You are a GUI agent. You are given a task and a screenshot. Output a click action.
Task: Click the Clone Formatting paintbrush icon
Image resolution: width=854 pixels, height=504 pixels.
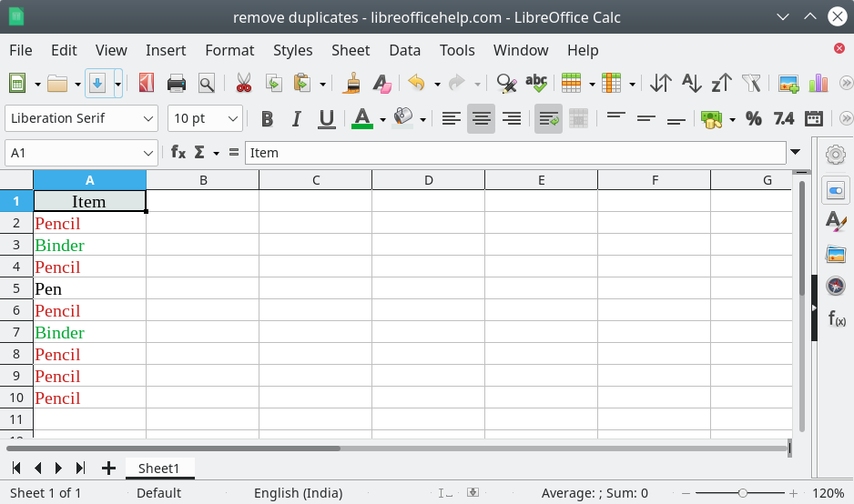[x=352, y=84]
